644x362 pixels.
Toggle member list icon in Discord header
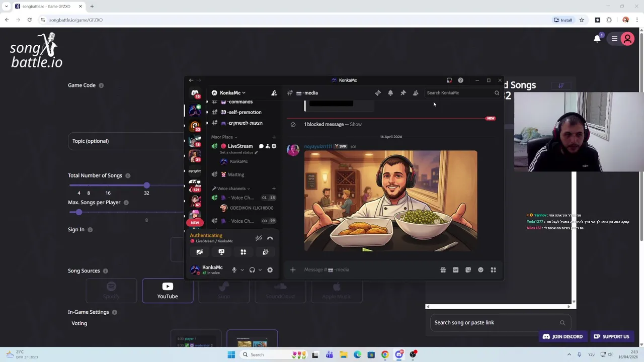416,93
